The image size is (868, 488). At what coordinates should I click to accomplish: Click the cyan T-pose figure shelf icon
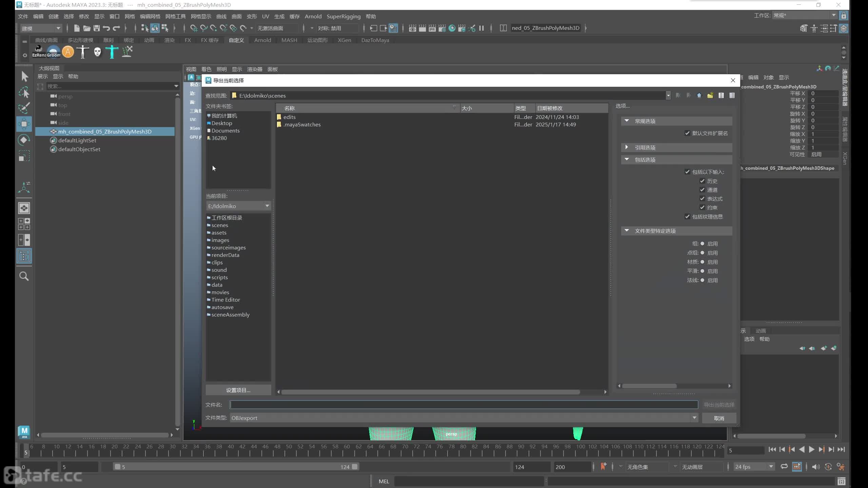[x=112, y=52]
